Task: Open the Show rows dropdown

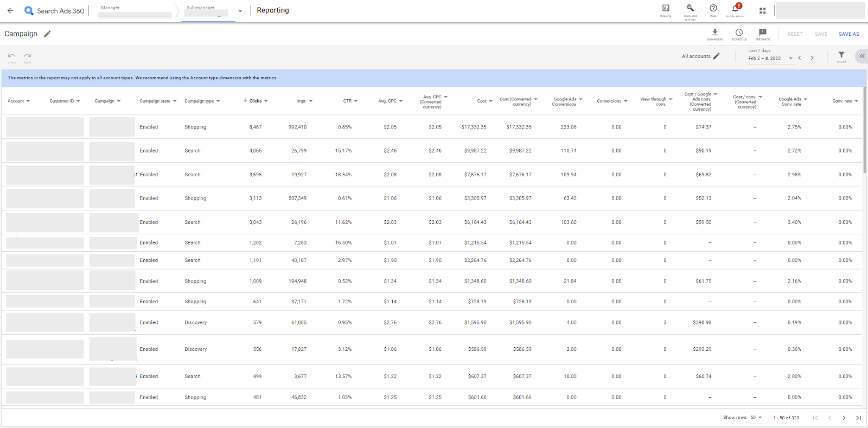Action: tap(756, 418)
